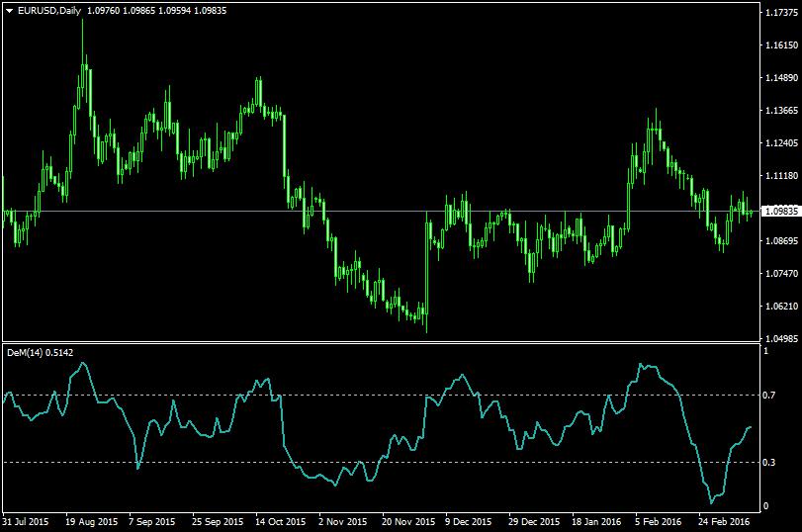This screenshot has width=802, height=532.
Task: Click the 1.17375 price on the scale
Action: click(x=781, y=12)
